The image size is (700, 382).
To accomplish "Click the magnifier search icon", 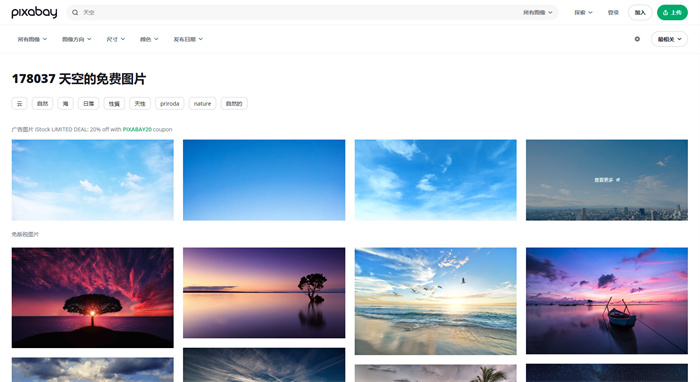I will 75,12.
